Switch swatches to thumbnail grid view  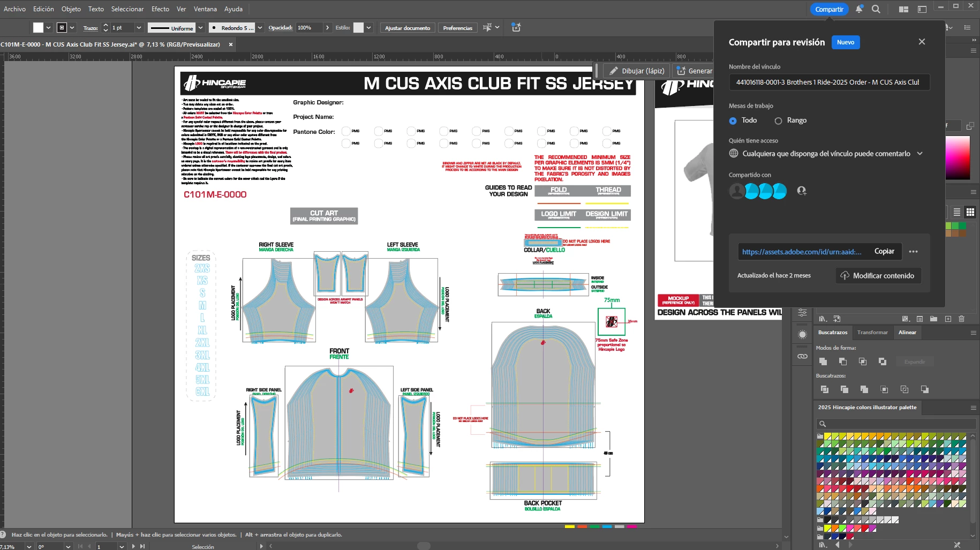click(x=970, y=212)
